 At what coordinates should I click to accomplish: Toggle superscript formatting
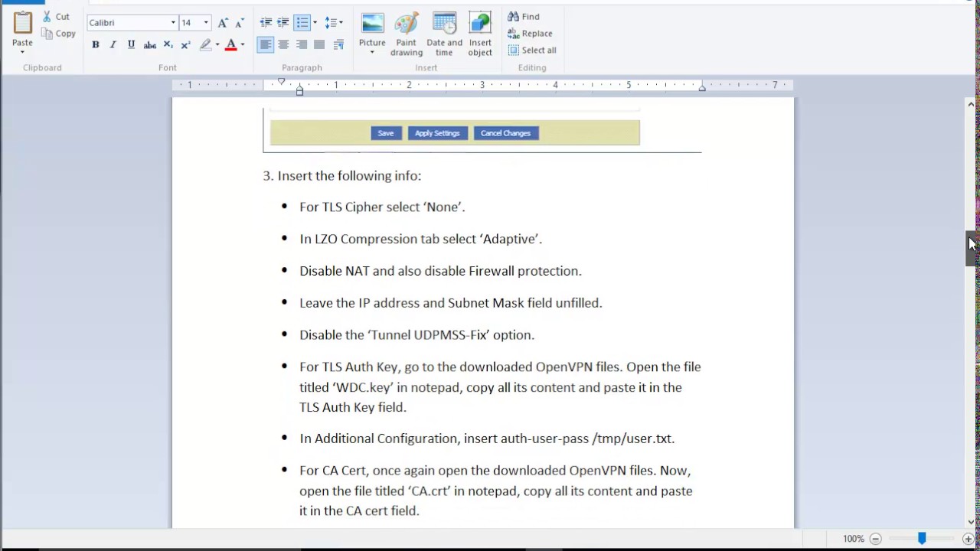(x=185, y=45)
